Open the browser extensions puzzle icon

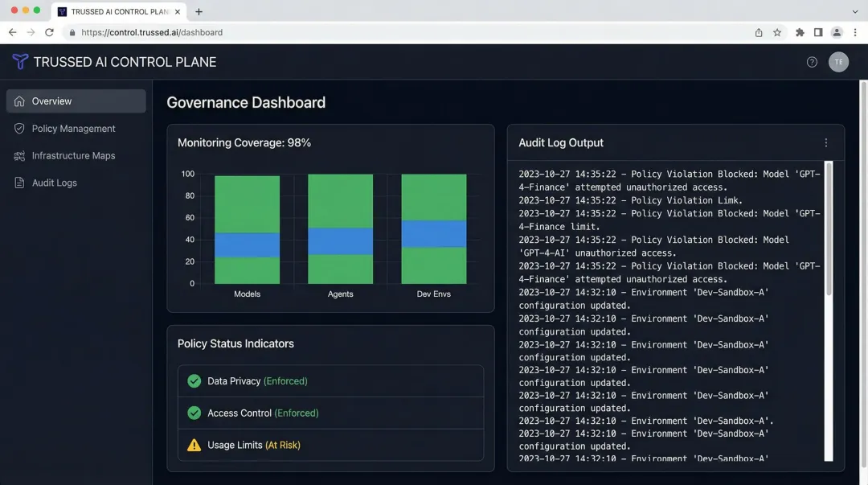[799, 32]
